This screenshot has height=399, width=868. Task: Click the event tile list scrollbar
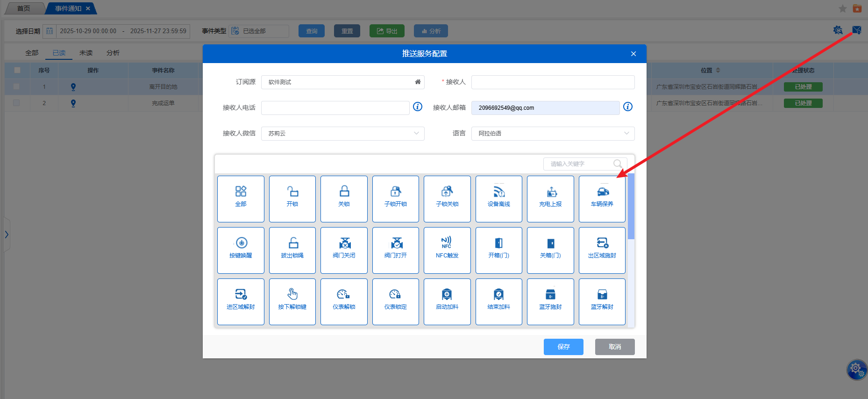coord(631,207)
